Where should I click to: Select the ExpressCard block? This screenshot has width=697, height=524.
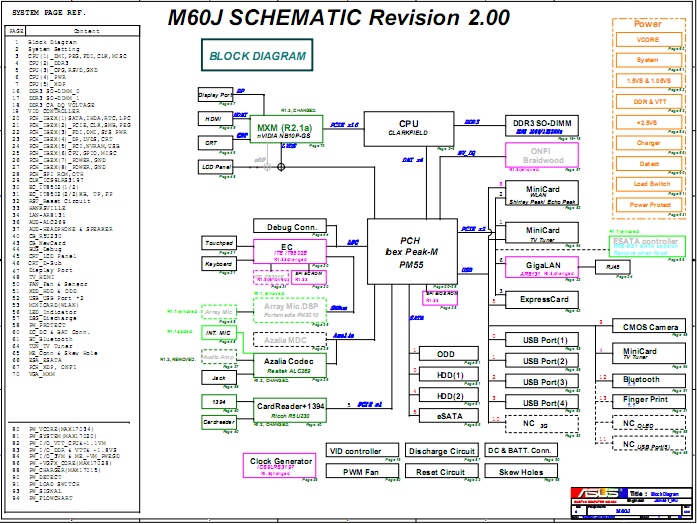(x=542, y=300)
